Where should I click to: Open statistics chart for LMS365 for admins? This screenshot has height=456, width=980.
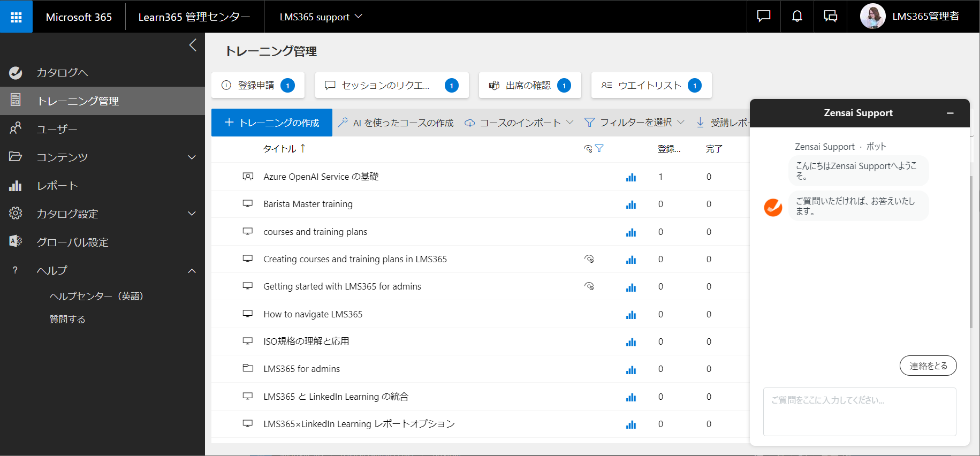point(631,370)
